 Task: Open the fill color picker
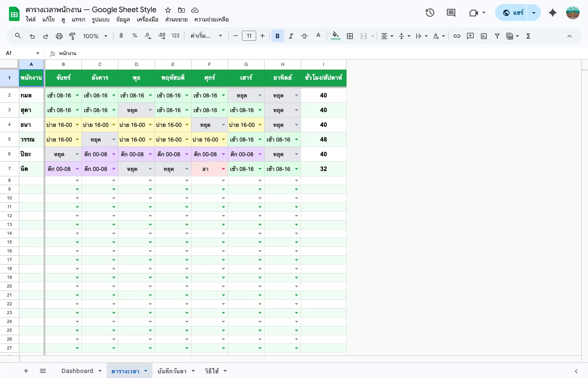[336, 36]
